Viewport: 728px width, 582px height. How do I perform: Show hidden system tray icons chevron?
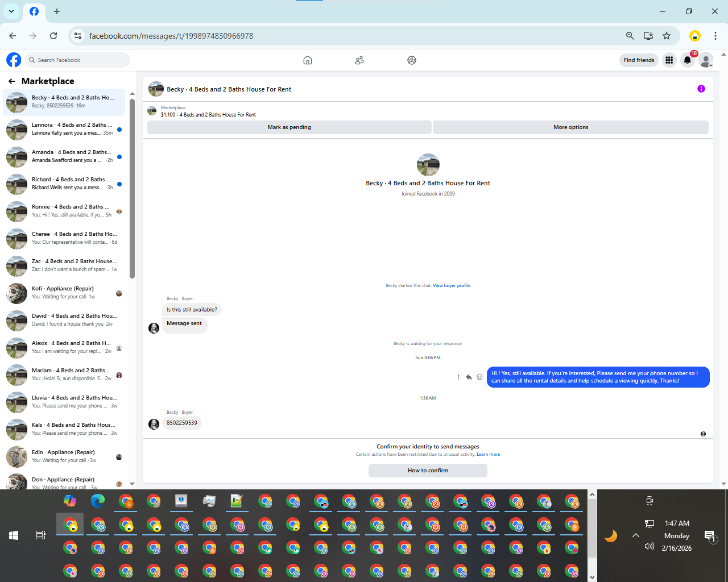636,535
